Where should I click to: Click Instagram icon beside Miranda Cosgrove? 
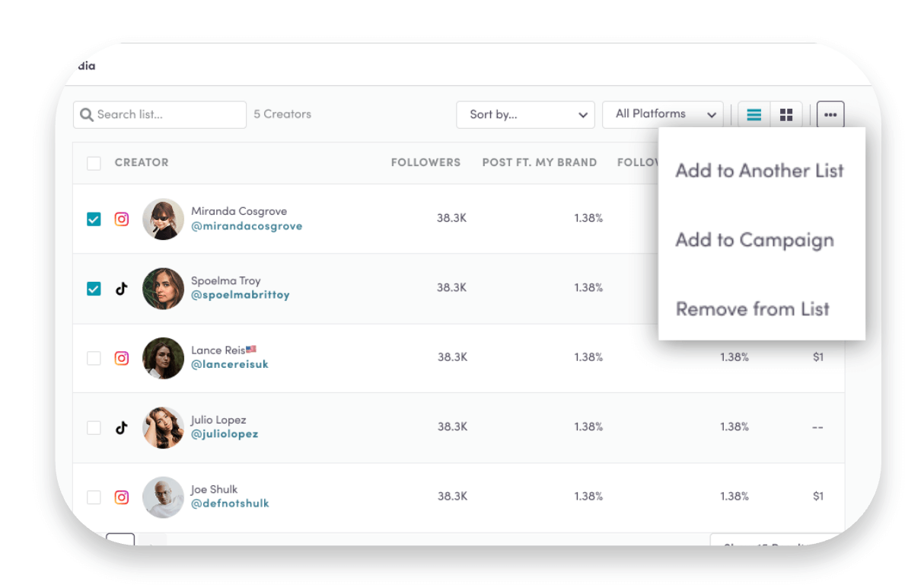coord(122,219)
